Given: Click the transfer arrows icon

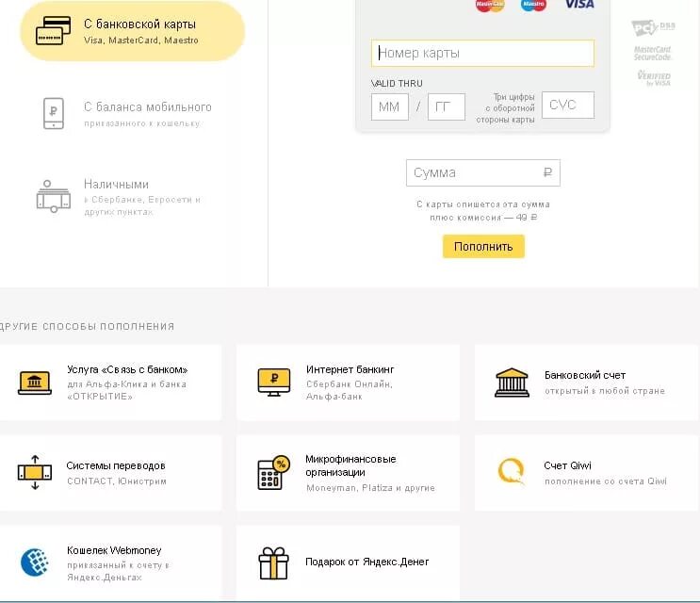Looking at the screenshot, I should pos(35,472).
